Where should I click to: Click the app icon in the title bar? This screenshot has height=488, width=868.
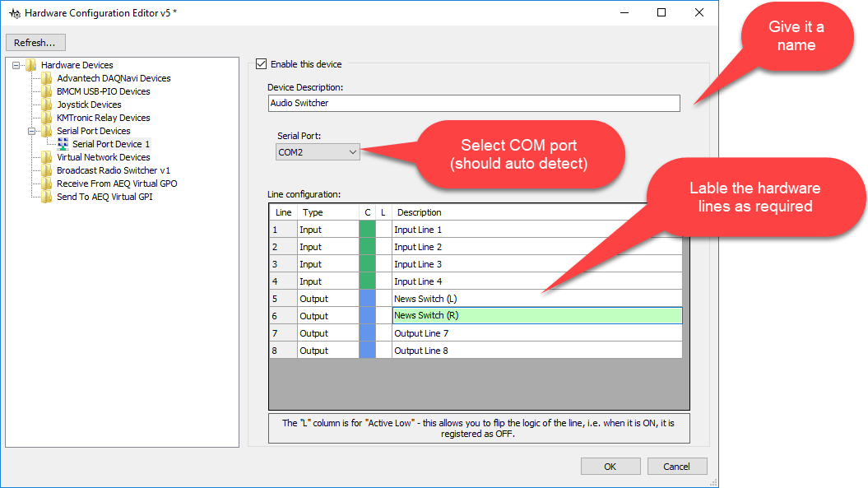[14, 13]
